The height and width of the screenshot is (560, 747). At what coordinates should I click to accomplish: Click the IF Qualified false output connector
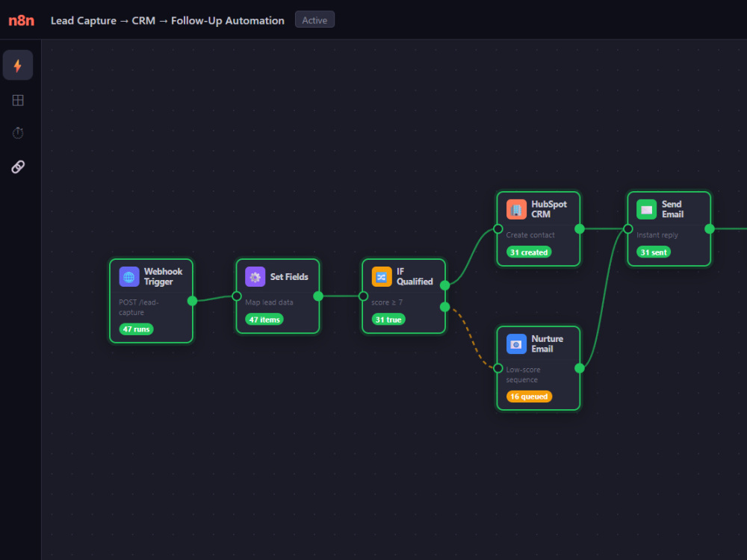pos(445,307)
